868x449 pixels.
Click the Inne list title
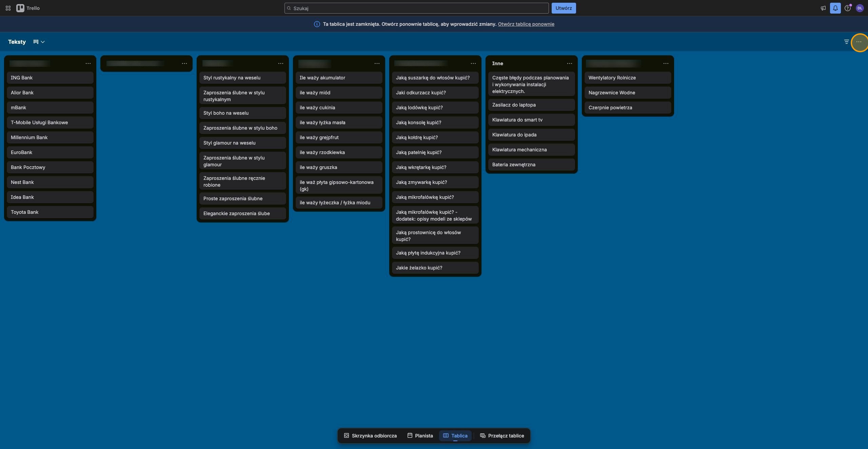pyautogui.click(x=497, y=63)
